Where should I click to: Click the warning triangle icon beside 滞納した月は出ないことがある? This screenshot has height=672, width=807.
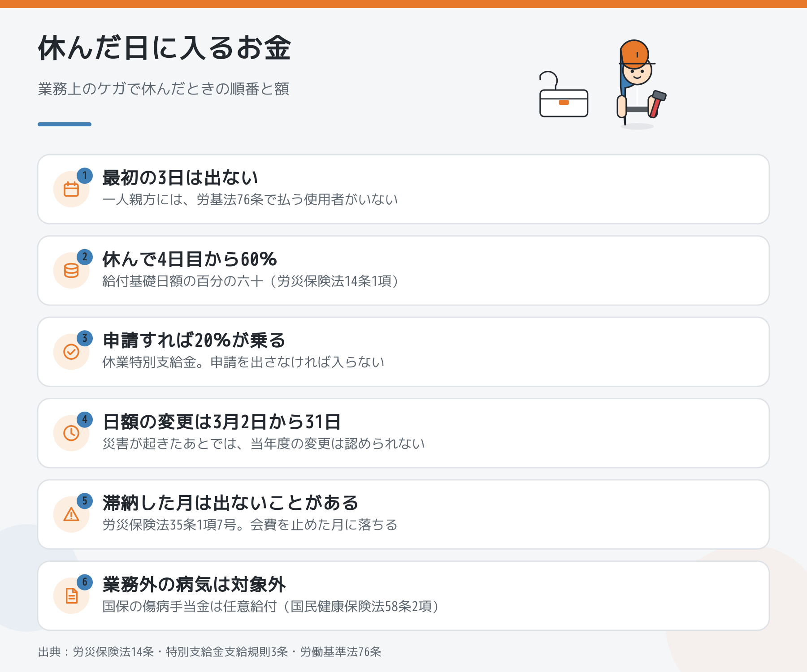[71, 514]
